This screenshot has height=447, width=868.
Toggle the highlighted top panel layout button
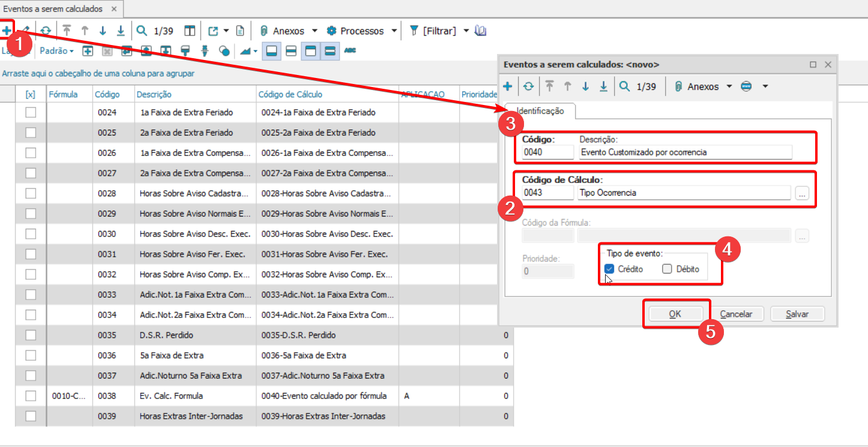coord(310,51)
